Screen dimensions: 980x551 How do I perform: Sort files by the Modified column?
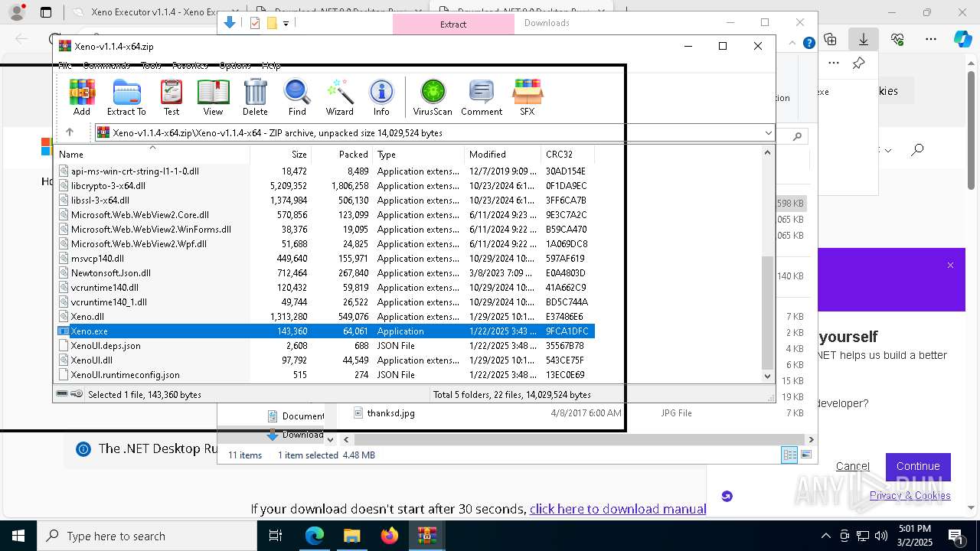tap(502, 154)
